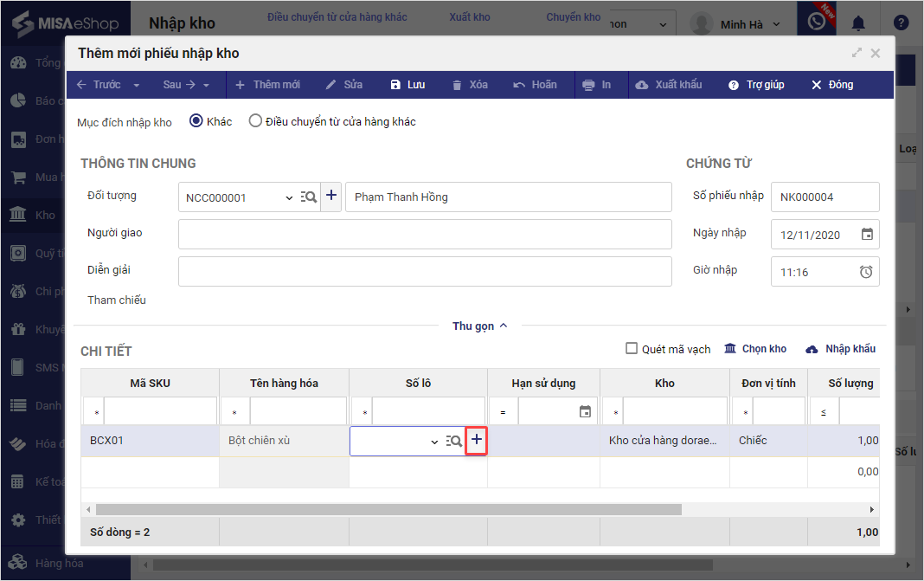Open the Minh Hà user menu
924x581 pixels.
(x=736, y=24)
